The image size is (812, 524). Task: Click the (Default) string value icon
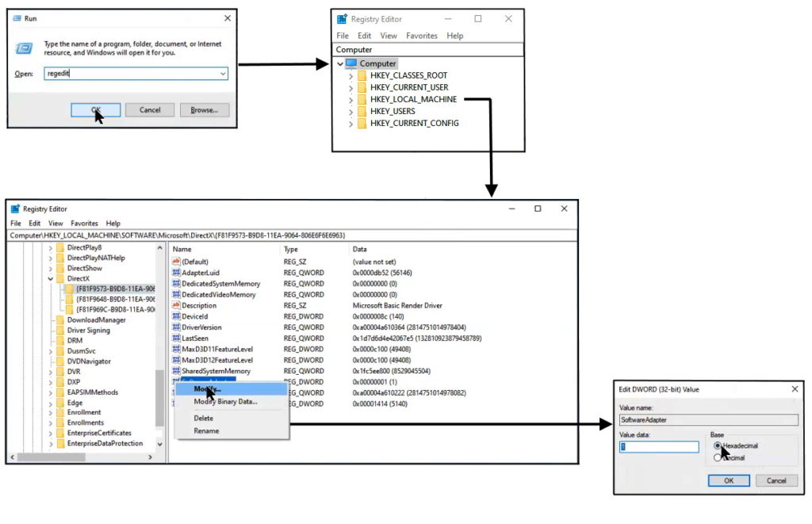point(176,262)
